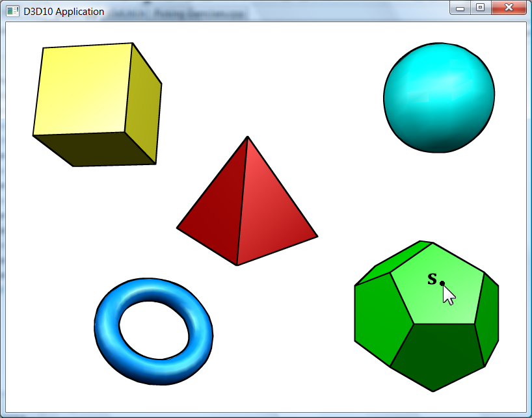Select the cyan sphere
Image resolution: width=532 pixels, height=418 pixels.
tap(439, 98)
